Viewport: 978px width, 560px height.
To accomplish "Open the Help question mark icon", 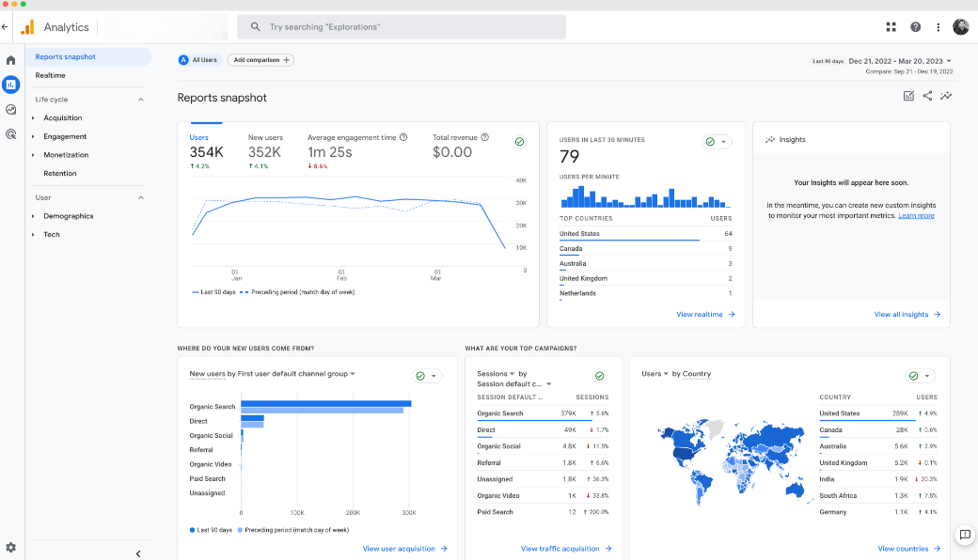I will (x=915, y=27).
